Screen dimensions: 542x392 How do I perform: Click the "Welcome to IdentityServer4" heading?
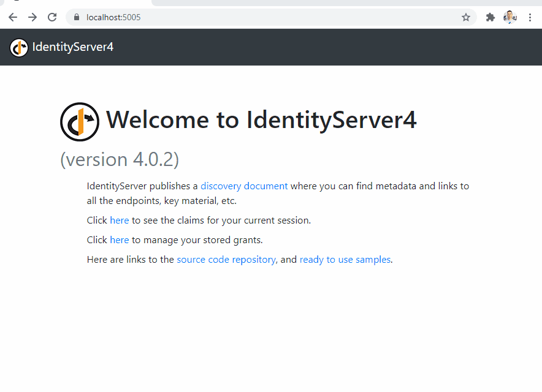click(x=261, y=120)
